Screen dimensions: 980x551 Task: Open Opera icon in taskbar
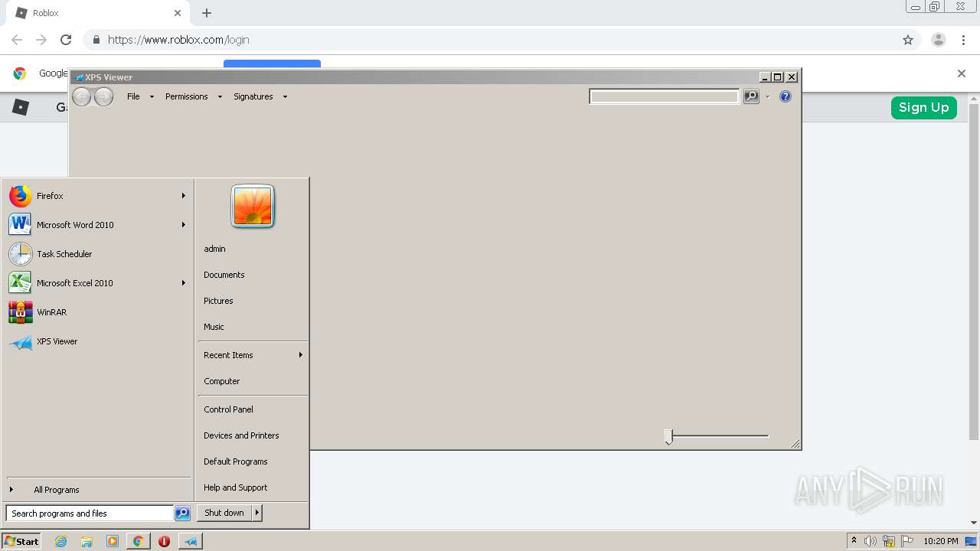[x=164, y=541]
